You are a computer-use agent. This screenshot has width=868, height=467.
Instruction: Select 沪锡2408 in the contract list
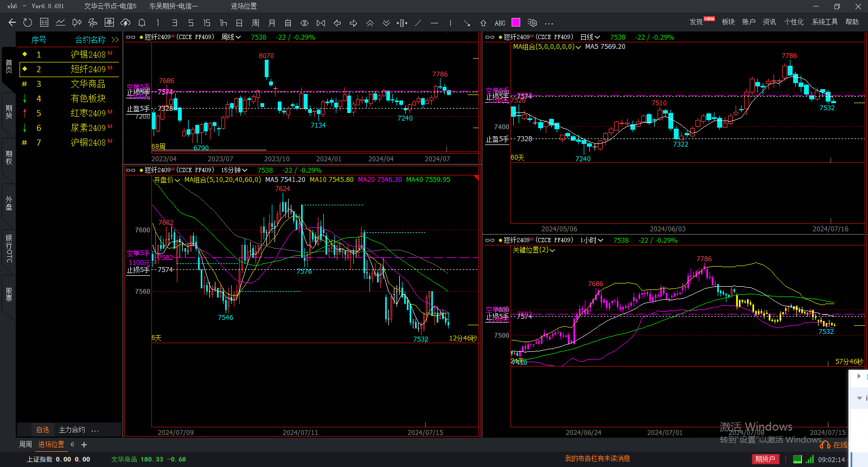pyautogui.click(x=69, y=54)
